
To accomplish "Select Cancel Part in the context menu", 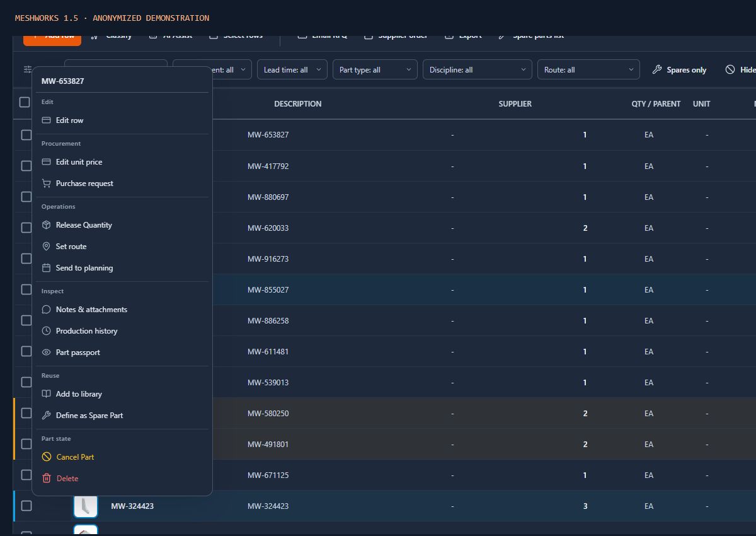I will coord(122,457).
